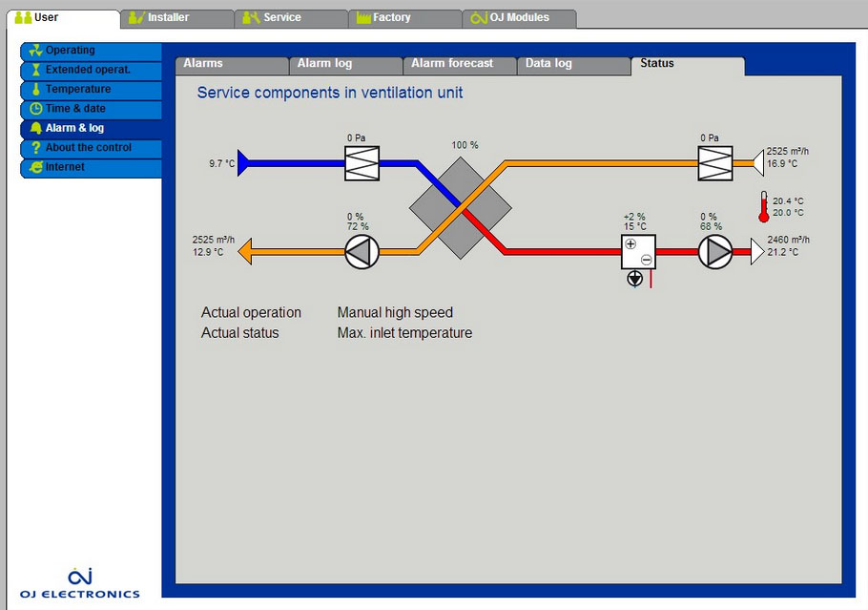The image size is (868, 610).
Task: Select the OJ Modules tab
Action: pyautogui.click(x=519, y=18)
